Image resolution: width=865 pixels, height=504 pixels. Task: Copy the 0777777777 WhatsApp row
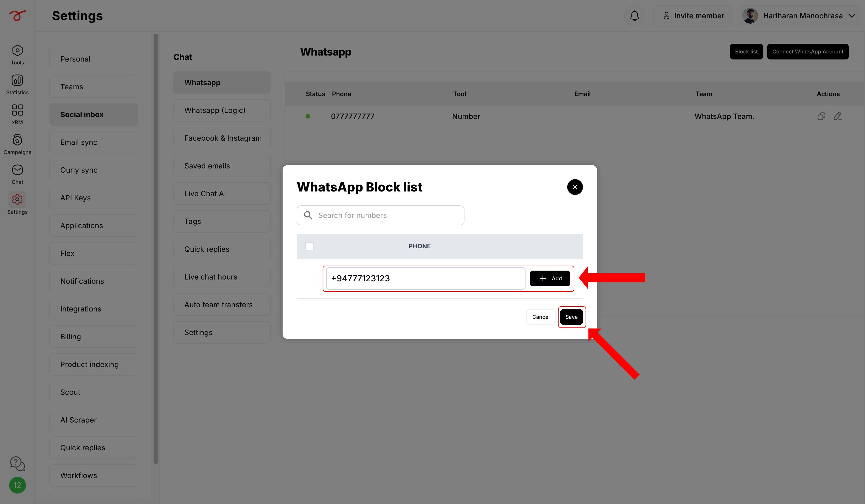[x=821, y=116]
